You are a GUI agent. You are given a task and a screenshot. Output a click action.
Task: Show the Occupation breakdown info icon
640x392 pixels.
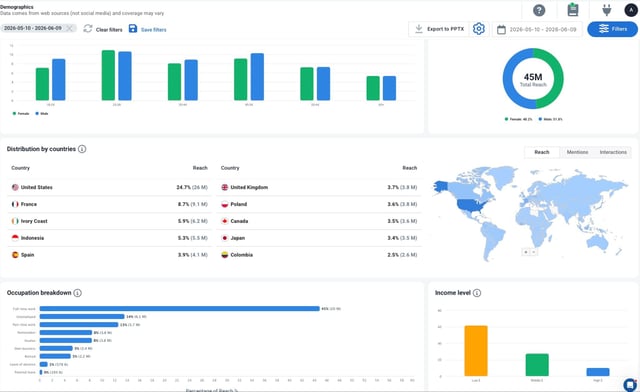coord(77,293)
